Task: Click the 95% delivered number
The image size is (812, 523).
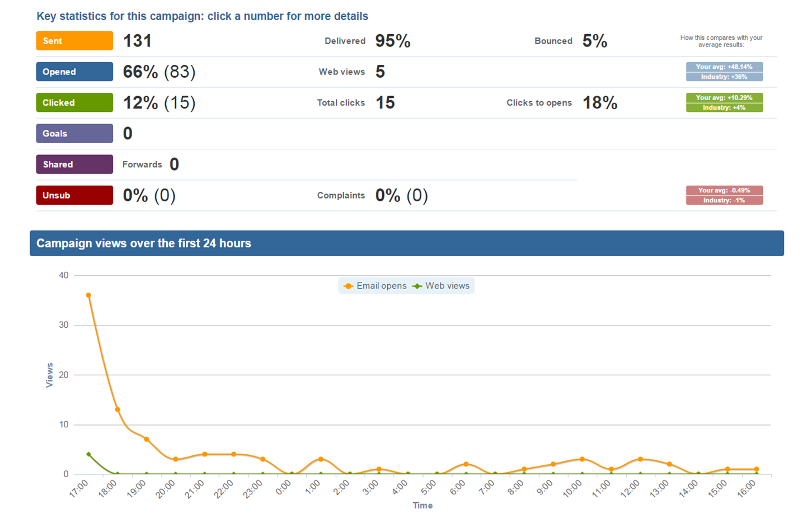Action: 392,41
